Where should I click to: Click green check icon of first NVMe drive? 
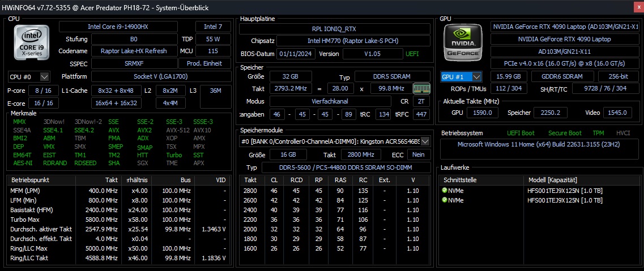[445, 190]
